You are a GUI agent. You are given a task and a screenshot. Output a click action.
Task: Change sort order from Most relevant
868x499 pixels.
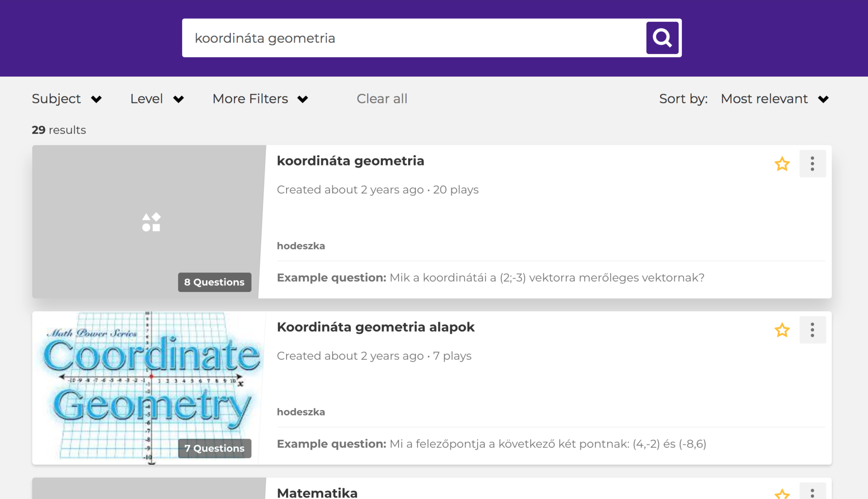(x=774, y=99)
